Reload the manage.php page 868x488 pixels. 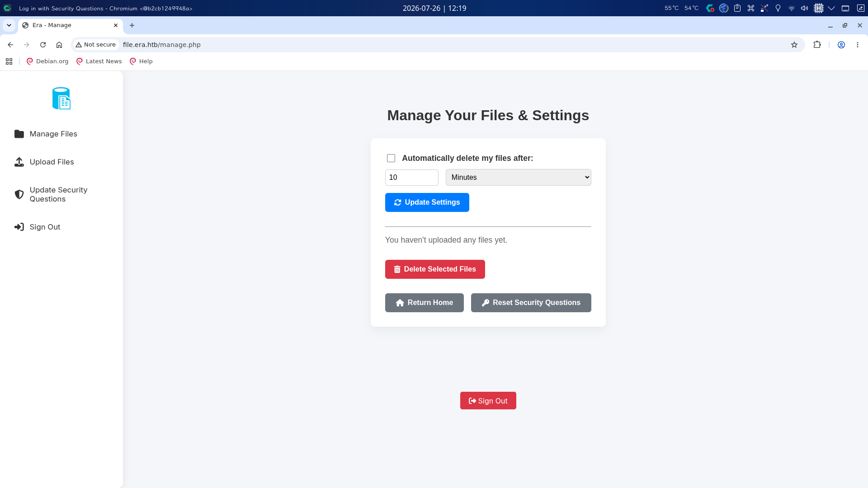43,45
